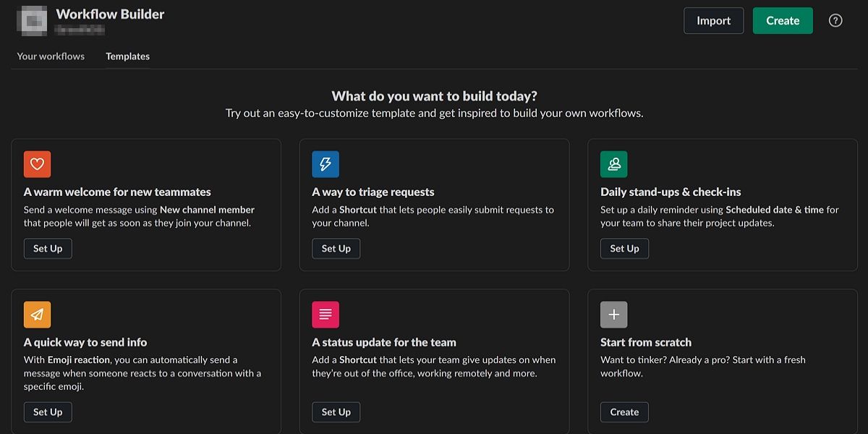Set Up the quick way to send info workflow
This screenshot has width=868, height=434.
pyautogui.click(x=48, y=412)
